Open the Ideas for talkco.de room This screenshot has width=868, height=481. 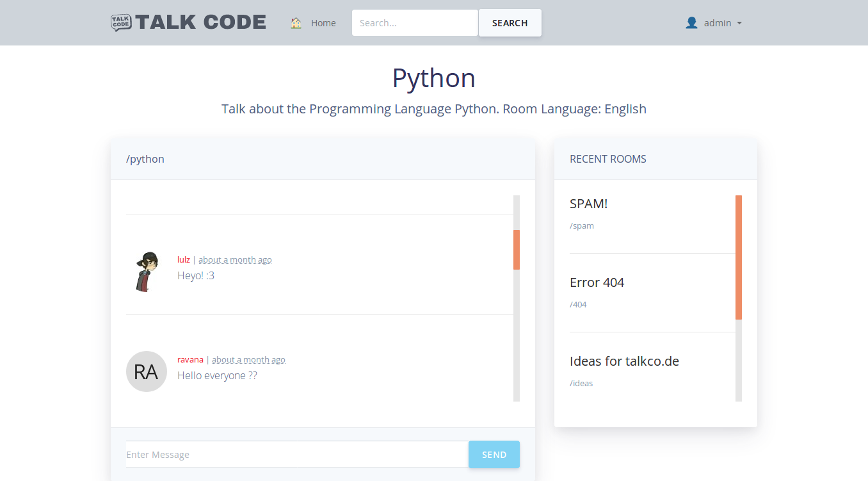click(x=624, y=361)
